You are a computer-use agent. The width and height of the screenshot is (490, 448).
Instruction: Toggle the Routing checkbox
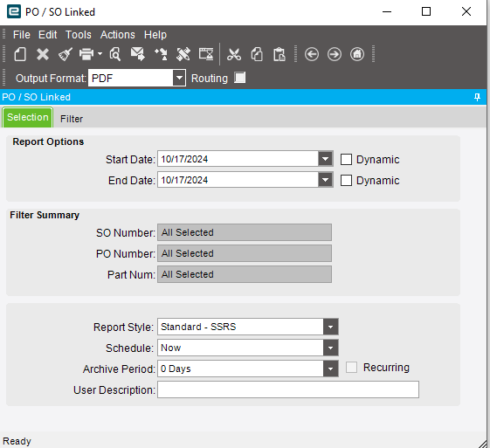pyautogui.click(x=239, y=78)
